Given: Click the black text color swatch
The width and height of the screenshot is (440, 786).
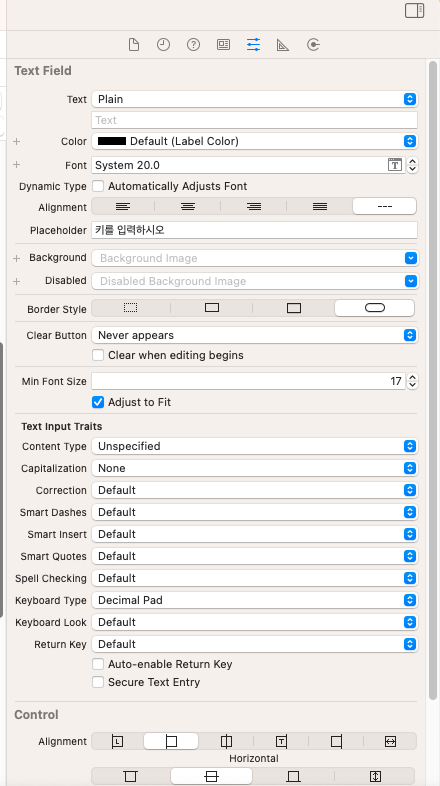Looking at the screenshot, I should tap(112, 141).
